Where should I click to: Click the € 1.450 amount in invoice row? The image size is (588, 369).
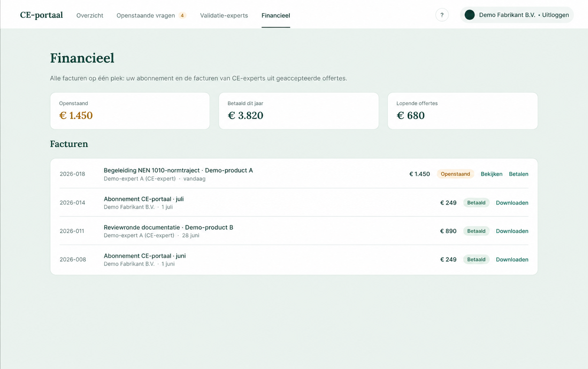pyautogui.click(x=419, y=174)
